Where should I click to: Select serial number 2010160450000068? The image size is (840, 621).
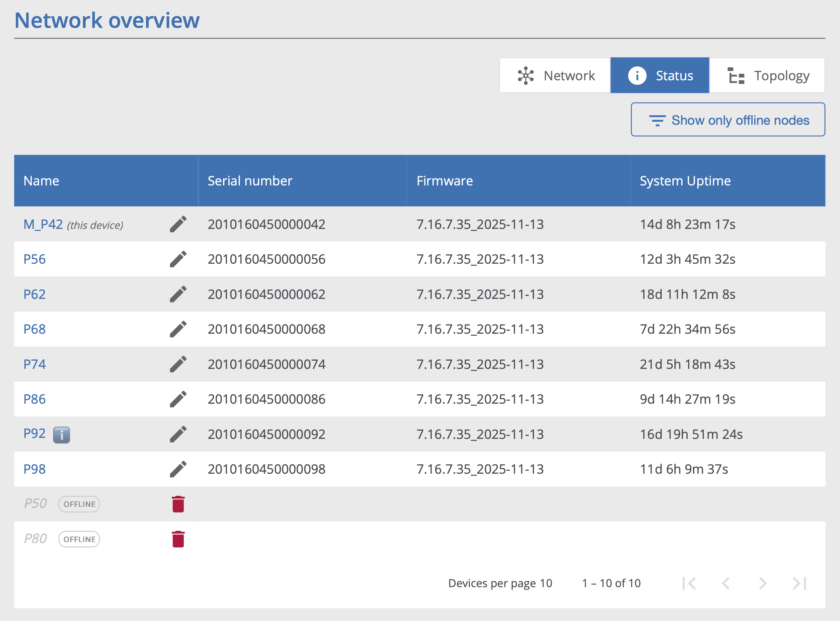[267, 329]
